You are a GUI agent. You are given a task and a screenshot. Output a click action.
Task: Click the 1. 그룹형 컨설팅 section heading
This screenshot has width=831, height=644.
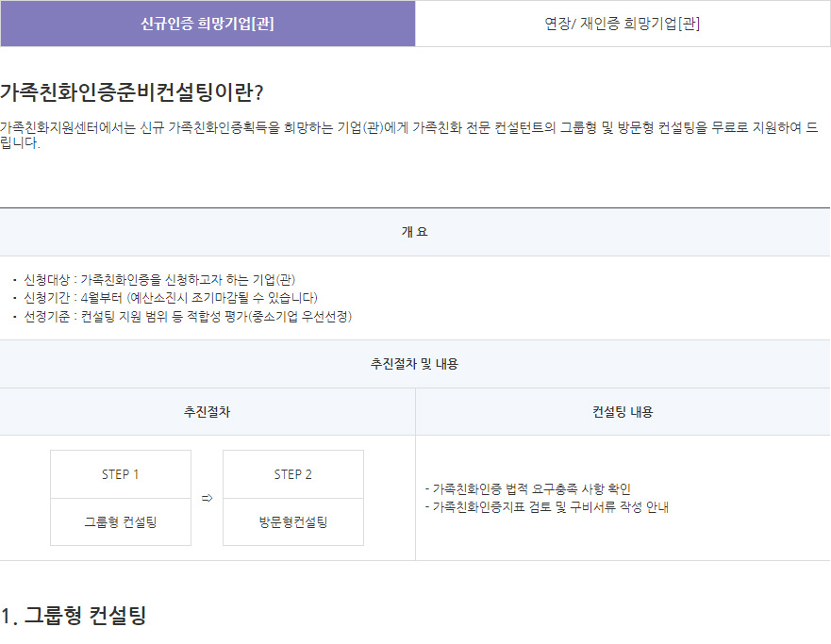click(x=74, y=616)
